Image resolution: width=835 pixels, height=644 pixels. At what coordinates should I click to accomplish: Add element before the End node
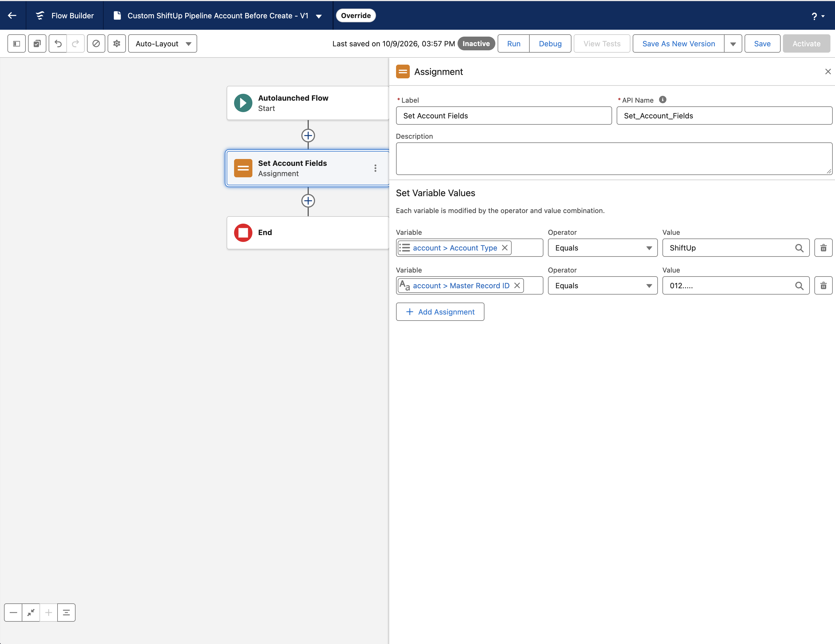click(308, 200)
